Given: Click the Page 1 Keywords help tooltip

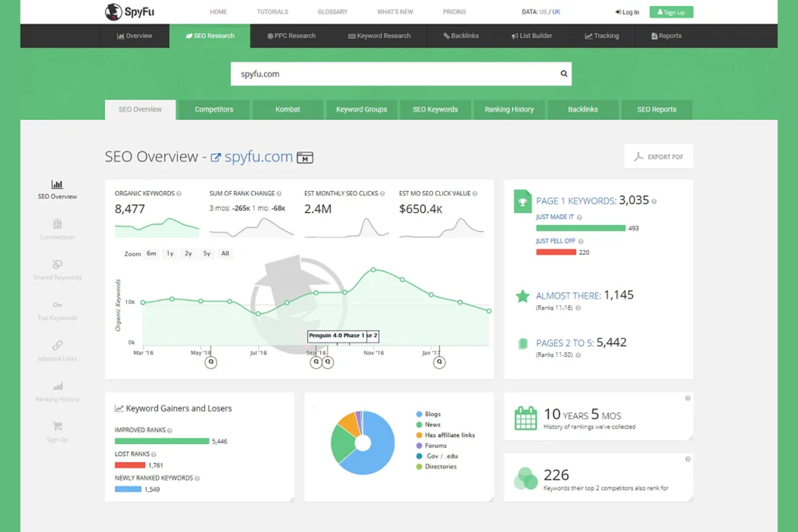Looking at the screenshot, I should coord(654,201).
